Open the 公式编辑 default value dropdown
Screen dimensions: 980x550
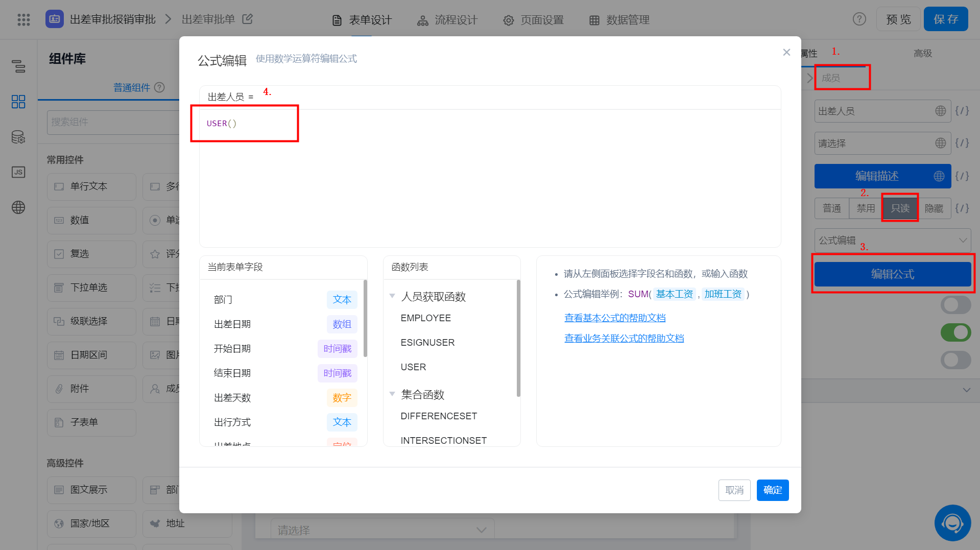click(x=893, y=240)
